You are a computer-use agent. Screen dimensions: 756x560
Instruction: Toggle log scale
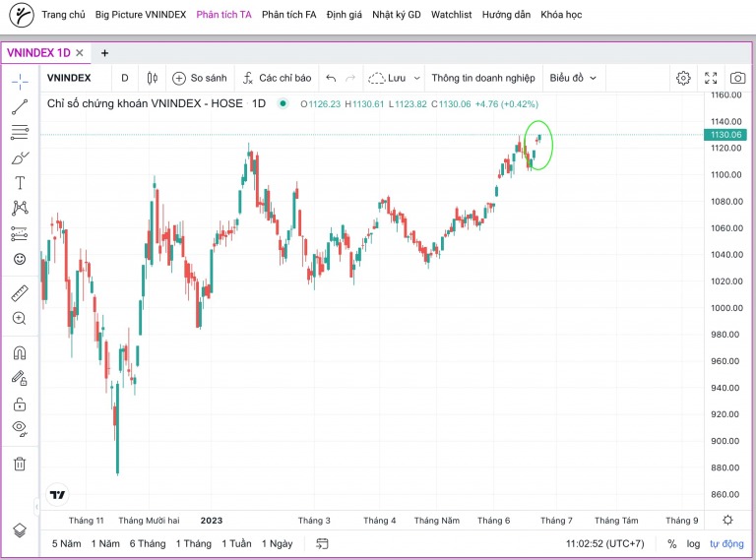point(693,543)
